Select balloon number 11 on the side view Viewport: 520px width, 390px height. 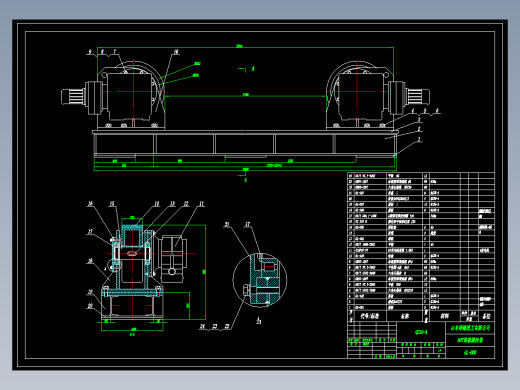pos(201,203)
